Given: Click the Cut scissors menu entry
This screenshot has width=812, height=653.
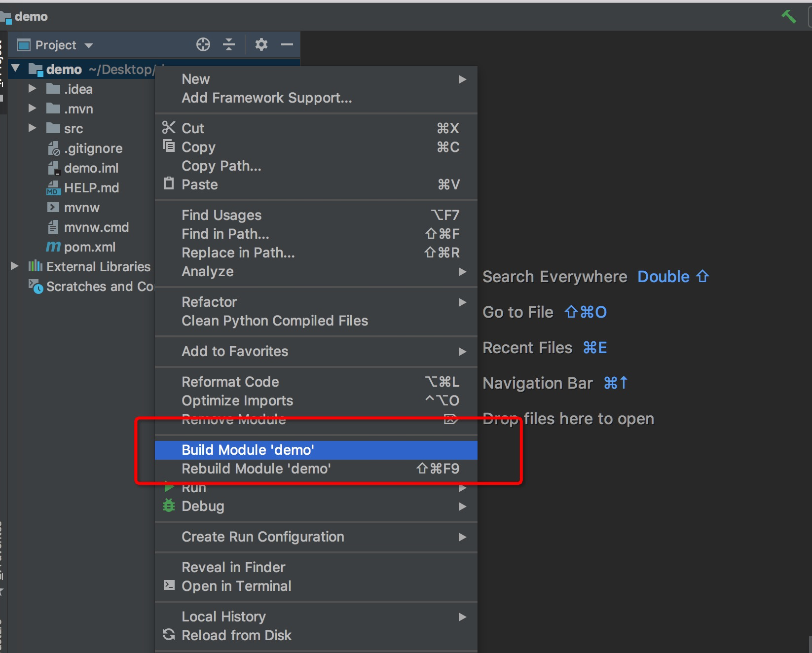Looking at the screenshot, I should (192, 128).
